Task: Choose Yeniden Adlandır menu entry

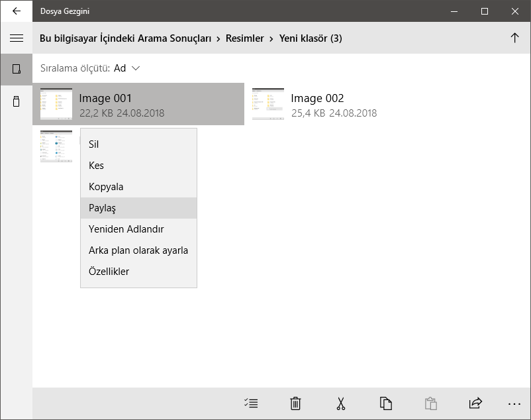Action: click(x=138, y=229)
